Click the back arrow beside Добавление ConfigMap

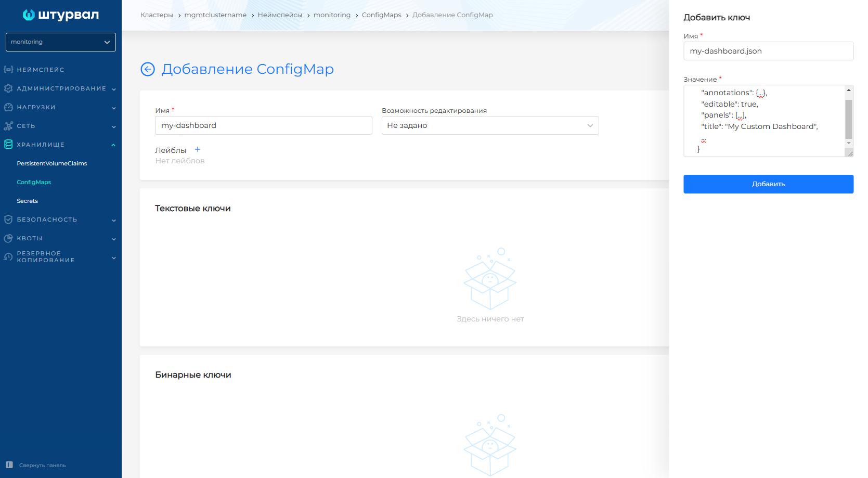(x=148, y=69)
